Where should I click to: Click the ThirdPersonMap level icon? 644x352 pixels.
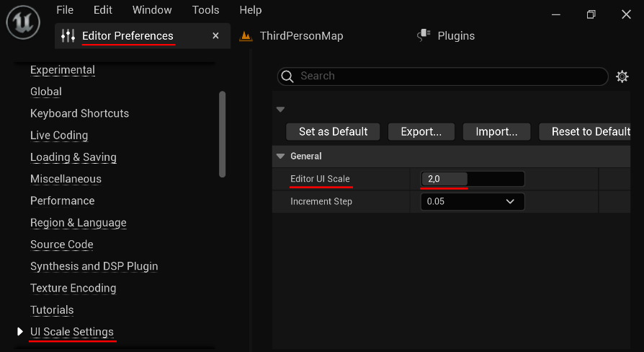(x=246, y=36)
